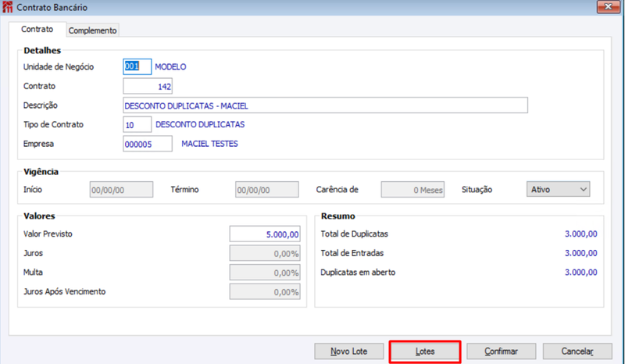Click the Total de Entradas value
The width and height of the screenshot is (625, 364).
click(580, 253)
